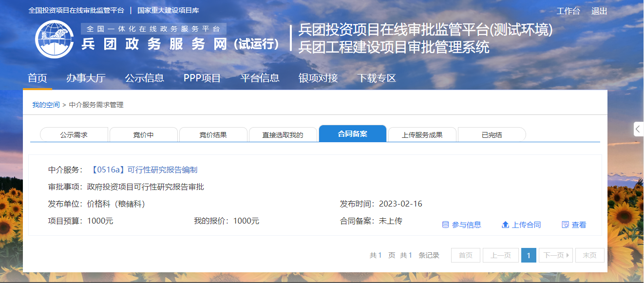This screenshot has height=283, width=644.
Task: Click the 上传合同 upload icon
Action: pyautogui.click(x=505, y=225)
